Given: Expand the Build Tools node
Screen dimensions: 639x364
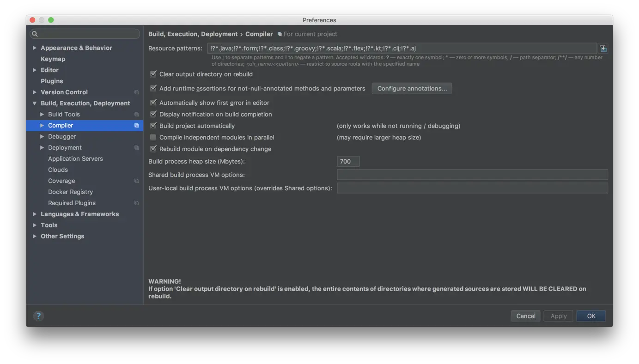Looking at the screenshot, I should pyautogui.click(x=41, y=114).
